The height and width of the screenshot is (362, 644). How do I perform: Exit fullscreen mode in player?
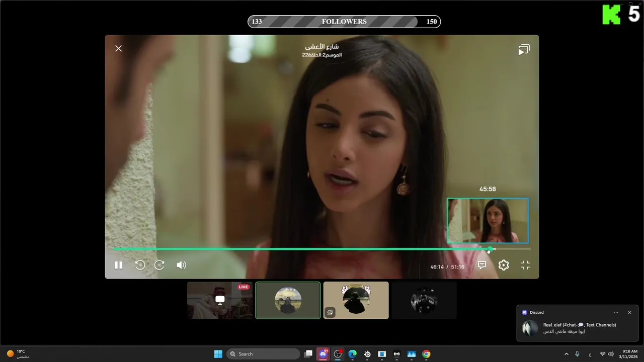[525, 265]
